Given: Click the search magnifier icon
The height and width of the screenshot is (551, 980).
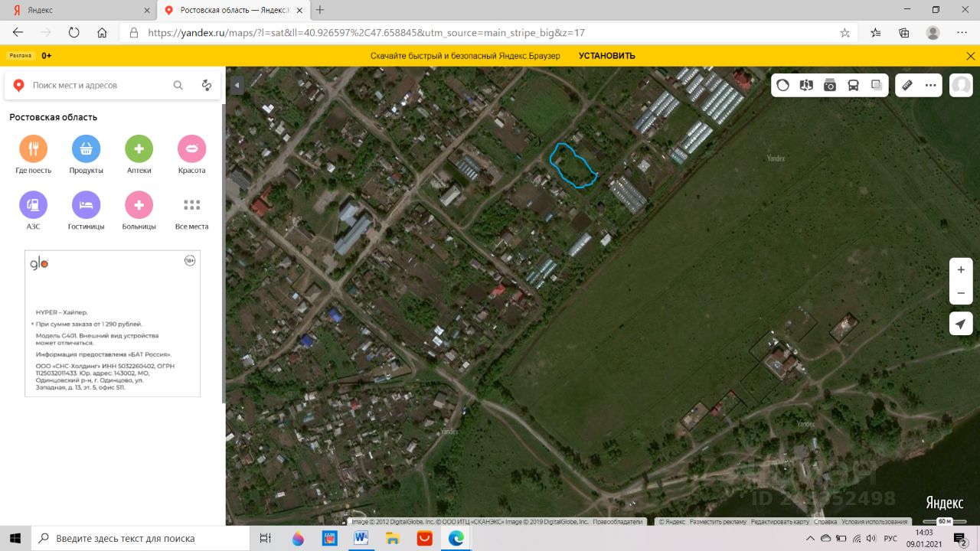Looking at the screenshot, I should (x=178, y=86).
